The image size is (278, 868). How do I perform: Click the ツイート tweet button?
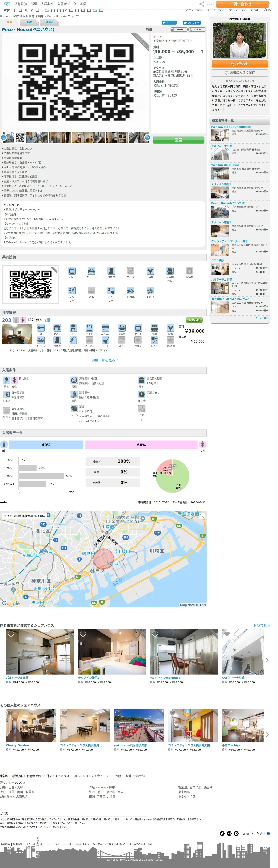[x=169, y=23]
